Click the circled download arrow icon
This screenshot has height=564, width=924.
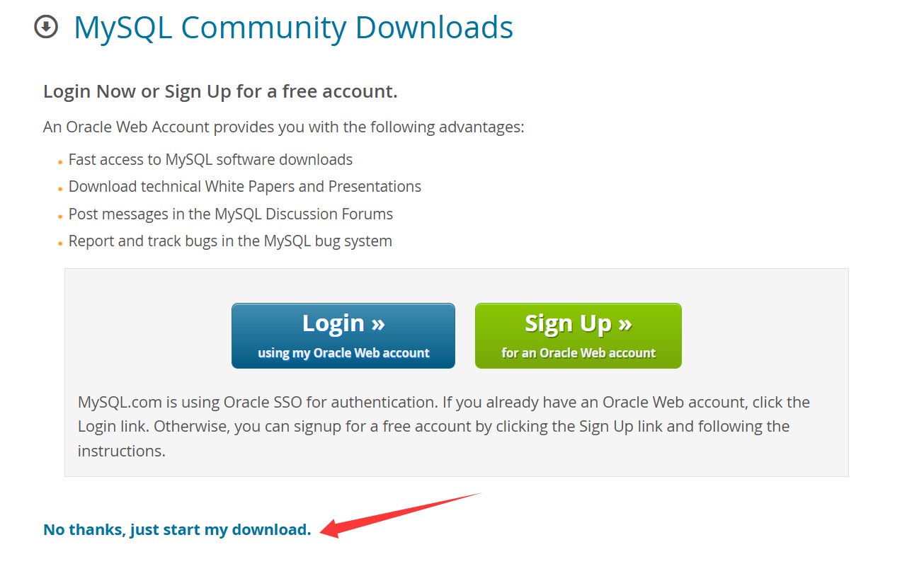46,28
